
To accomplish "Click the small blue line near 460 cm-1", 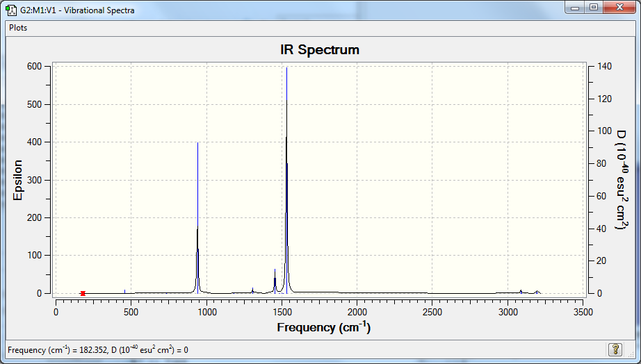I will [x=124, y=291].
